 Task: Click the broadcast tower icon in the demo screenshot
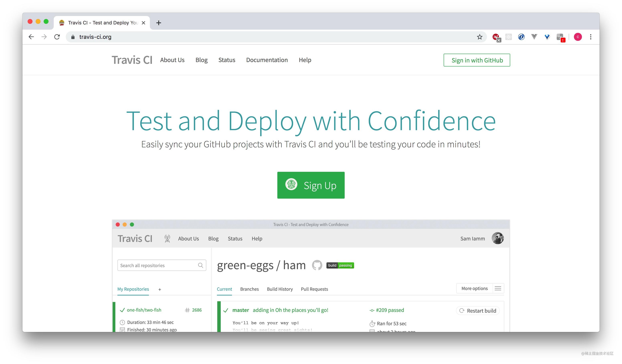coord(167,238)
